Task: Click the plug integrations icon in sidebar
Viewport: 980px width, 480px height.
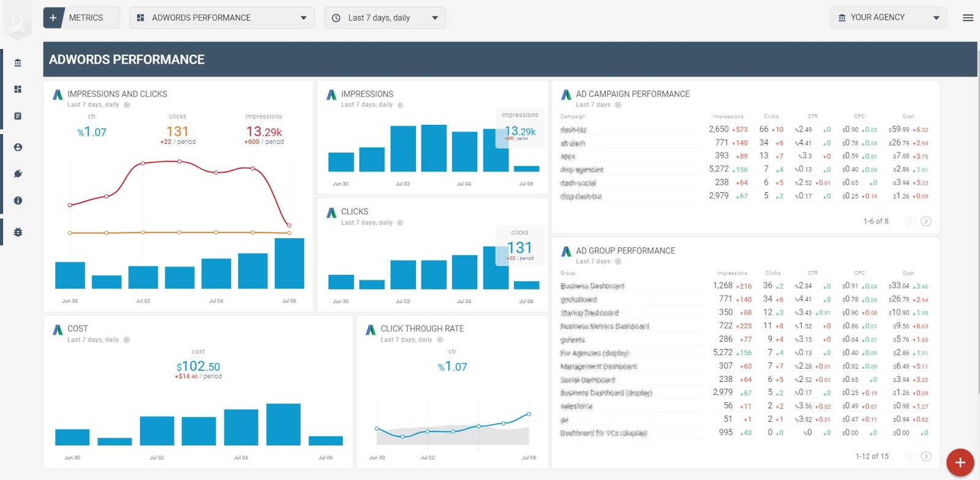Action: [18, 174]
